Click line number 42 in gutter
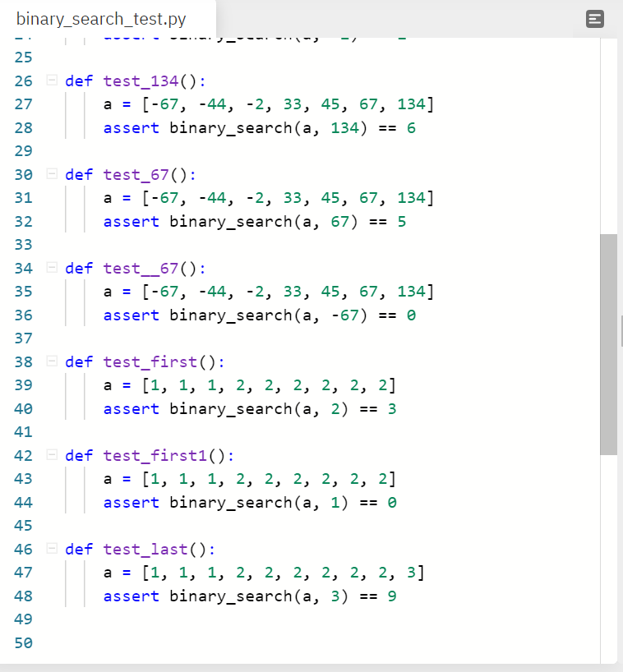The width and height of the screenshot is (623, 672). 23,456
